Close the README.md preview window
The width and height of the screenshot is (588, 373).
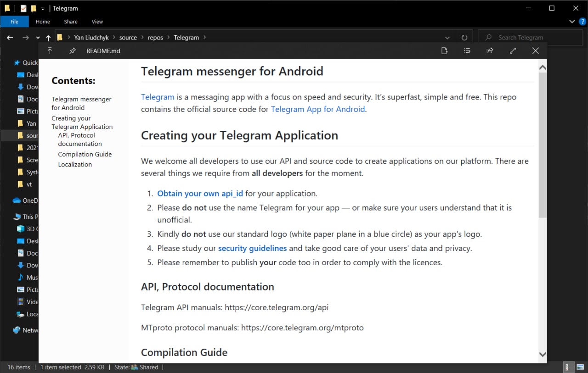(535, 51)
